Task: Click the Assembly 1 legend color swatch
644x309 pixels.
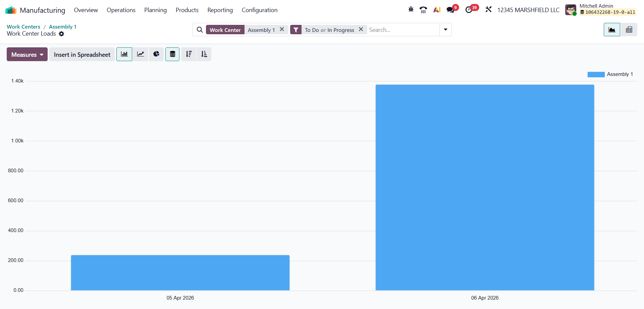Action: (596, 74)
